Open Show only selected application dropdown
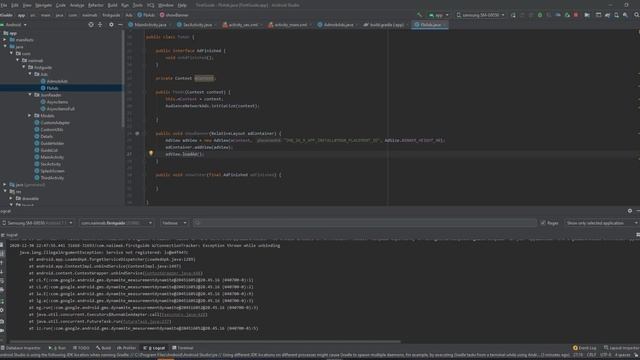This screenshot has height=360, width=640. coord(602,223)
